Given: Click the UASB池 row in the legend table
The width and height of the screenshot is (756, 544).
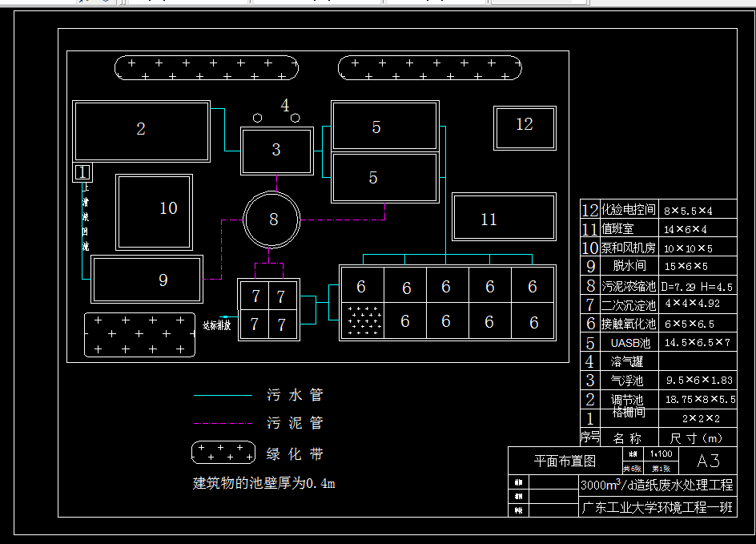Looking at the screenshot, I should [x=629, y=342].
